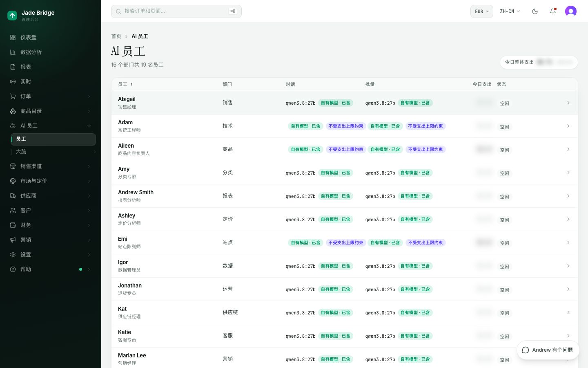Click the 营销 megaphone icon
588x368 pixels.
coord(13,240)
